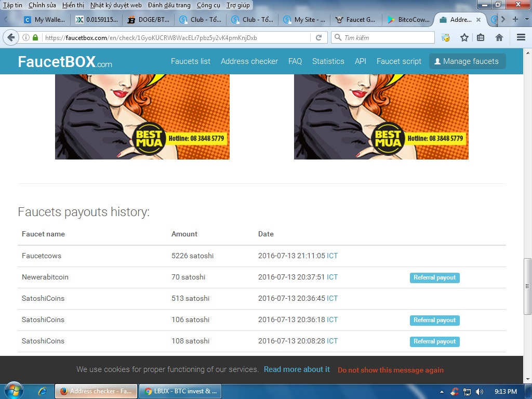The height and width of the screenshot is (399, 532).
Task: Click Referral payout badge for 108 satoshi row
Action: click(x=435, y=342)
